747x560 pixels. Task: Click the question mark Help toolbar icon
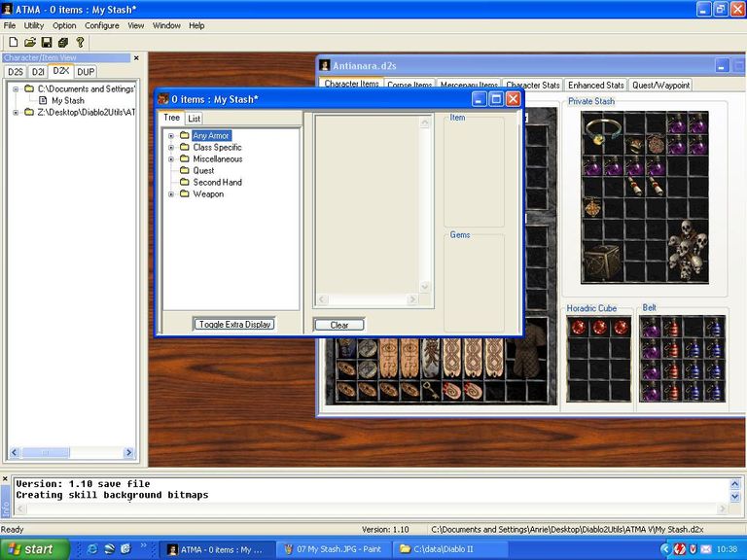coord(80,43)
